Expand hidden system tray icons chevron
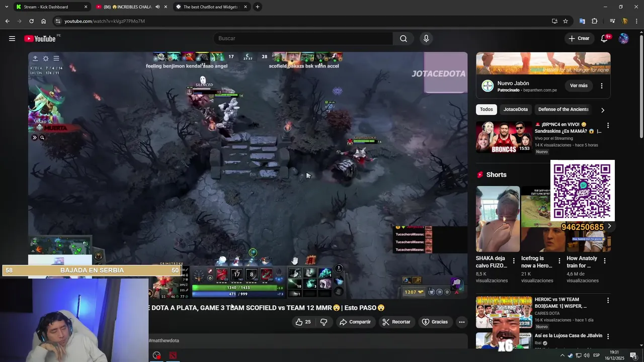The width and height of the screenshot is (644, 362). [x=562, y=355]
